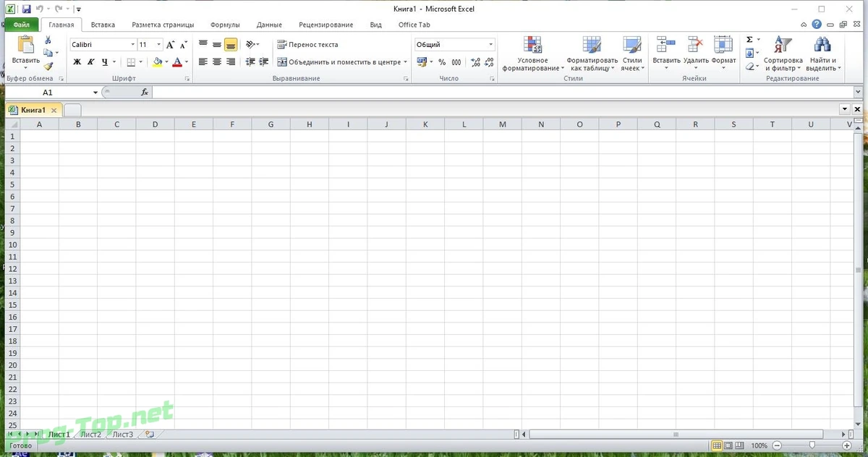Click the Save icon in quick access toolbar
Screen dimensions: 868x457
click(x=27, y=9)
